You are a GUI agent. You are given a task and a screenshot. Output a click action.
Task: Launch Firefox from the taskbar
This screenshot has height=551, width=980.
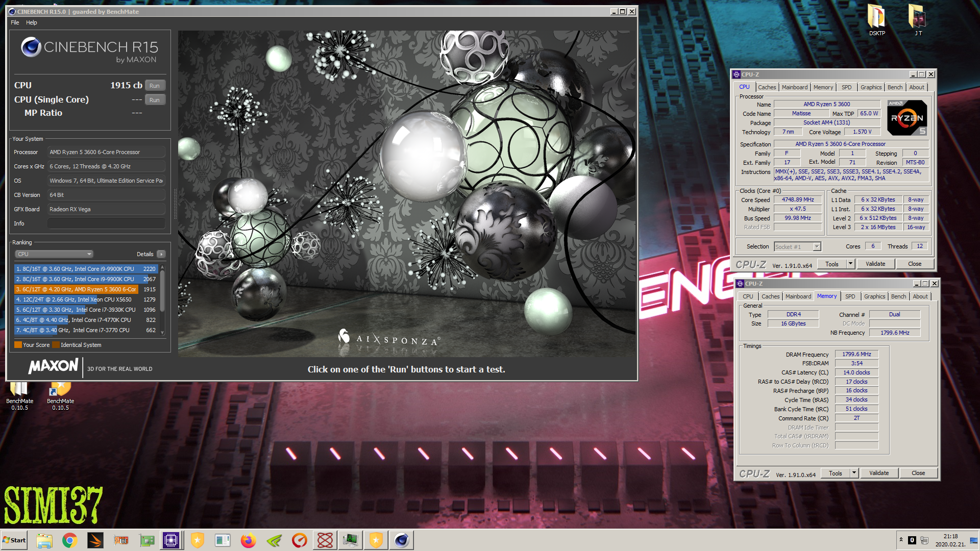248,540
